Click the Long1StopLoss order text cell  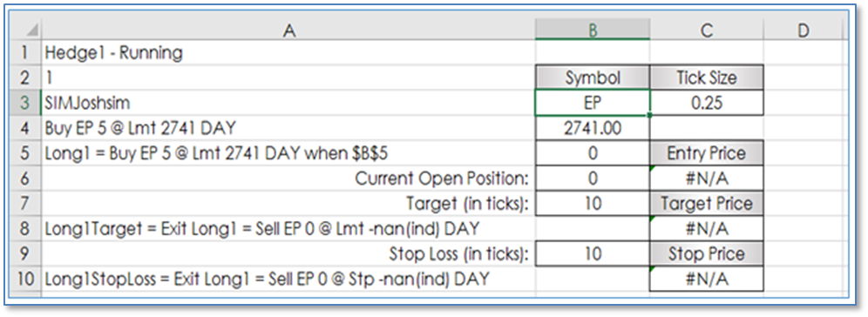pyautogui.click(x=288, y=279)
